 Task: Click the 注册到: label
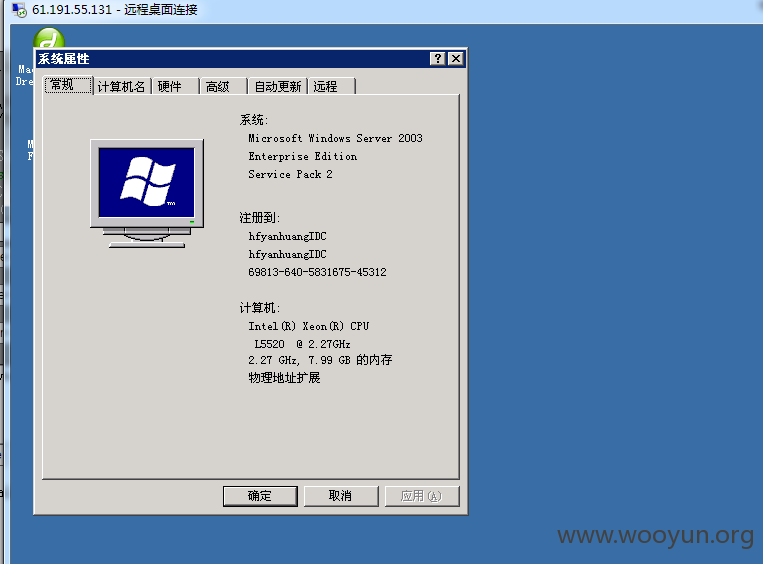pos(259,218)
